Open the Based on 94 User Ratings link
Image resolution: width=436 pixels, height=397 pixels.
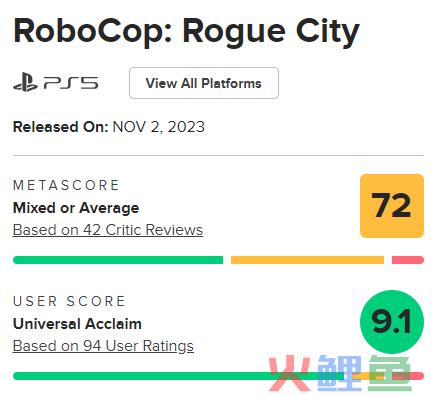(x=103, y=346)
